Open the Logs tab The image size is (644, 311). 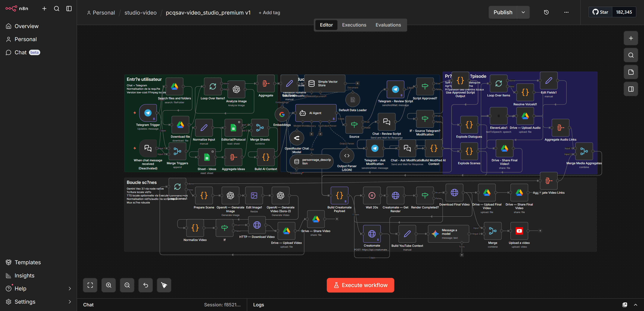258,305
